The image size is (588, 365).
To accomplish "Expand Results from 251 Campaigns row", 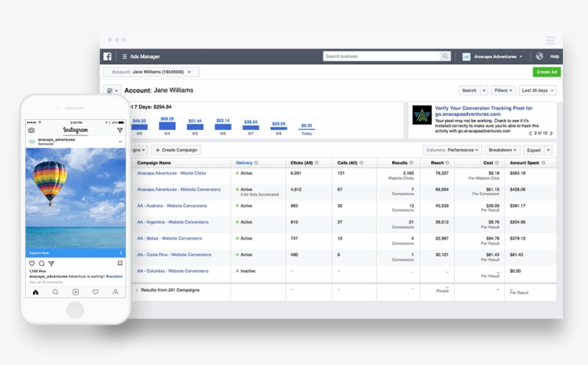I will click(x=137, y=290).
